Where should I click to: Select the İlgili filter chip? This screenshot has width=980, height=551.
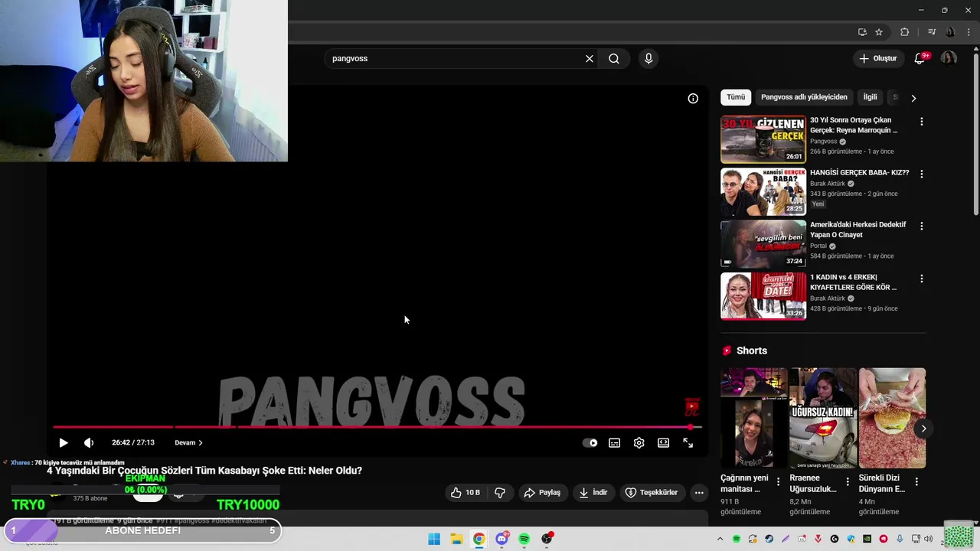870,97
